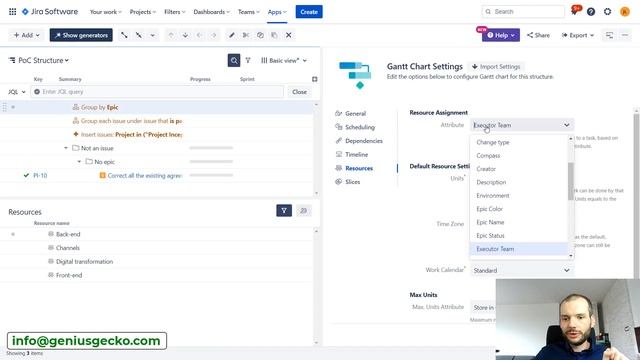
Task: Toggle the search magnifier in structure panel
Action: (x=234, y=60)
